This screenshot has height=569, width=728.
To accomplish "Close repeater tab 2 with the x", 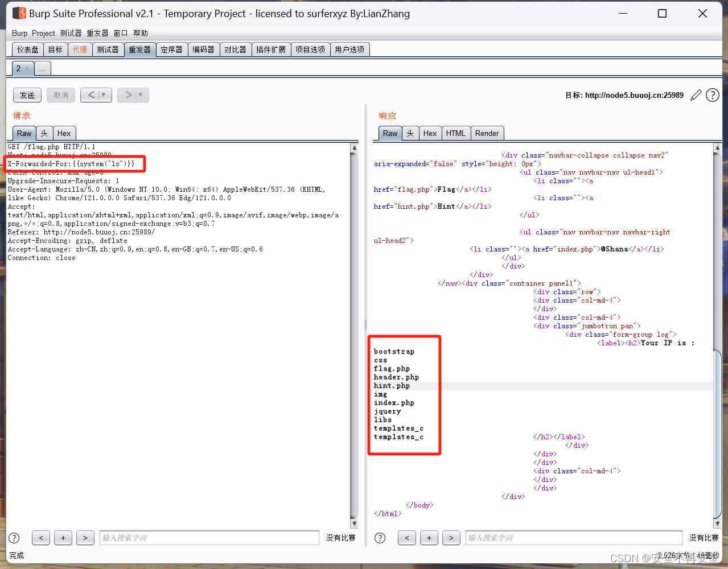I will coord(27,69).
